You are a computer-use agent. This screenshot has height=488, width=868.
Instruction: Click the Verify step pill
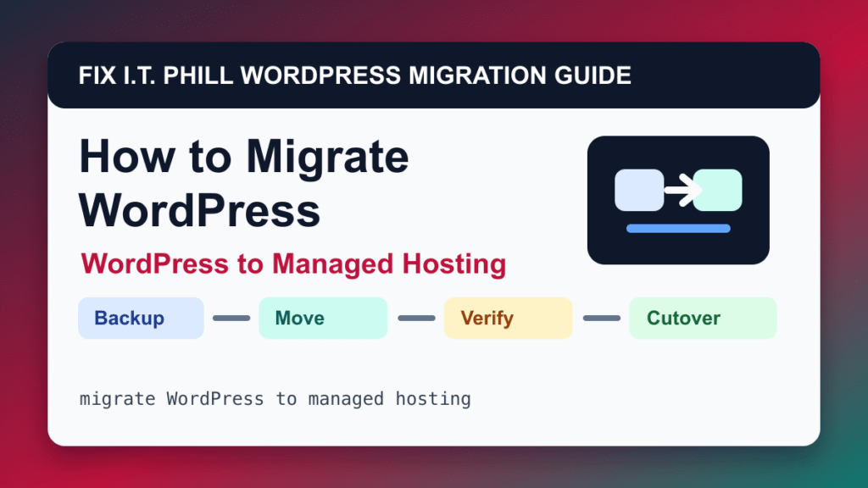tap(509, 319)
